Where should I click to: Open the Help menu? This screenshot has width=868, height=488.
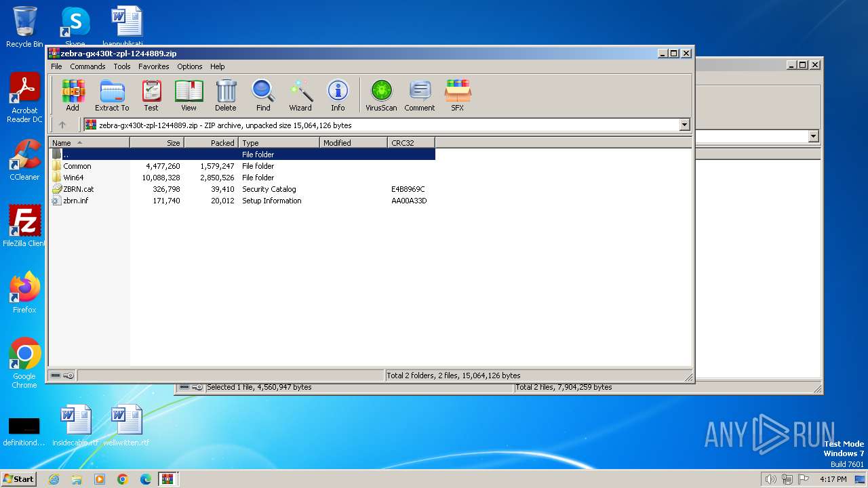(x=217, y=66)
